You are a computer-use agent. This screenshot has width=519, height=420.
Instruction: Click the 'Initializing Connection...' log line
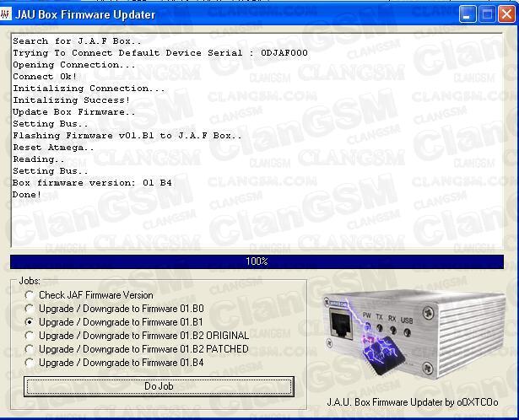click(89, 89)
